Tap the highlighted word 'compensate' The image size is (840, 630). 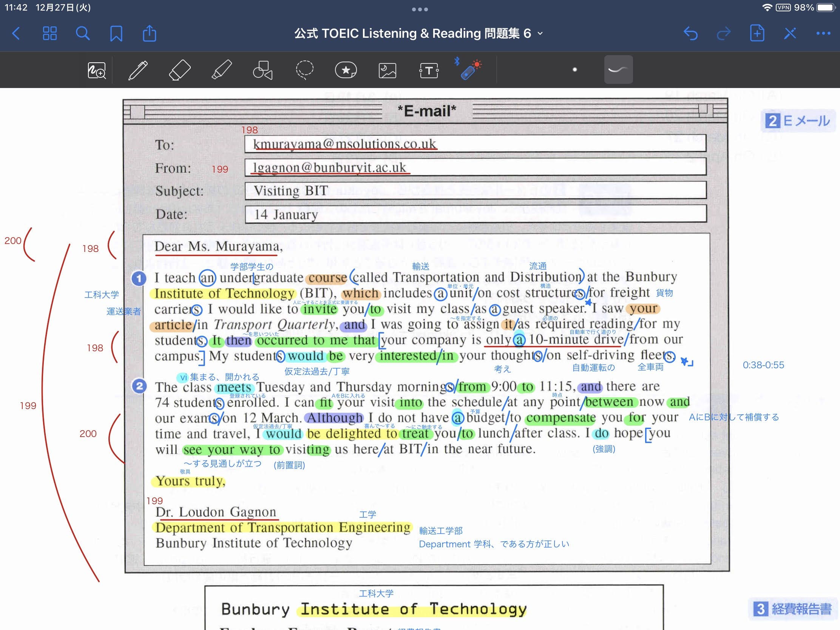[561, 418]
